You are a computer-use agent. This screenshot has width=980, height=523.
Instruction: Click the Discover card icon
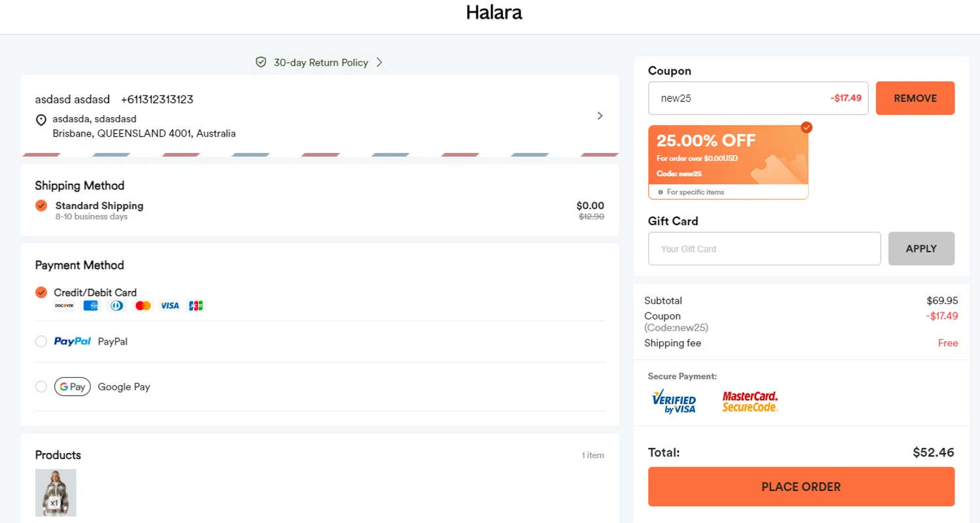pyautogui.click(x=64, y=305)
